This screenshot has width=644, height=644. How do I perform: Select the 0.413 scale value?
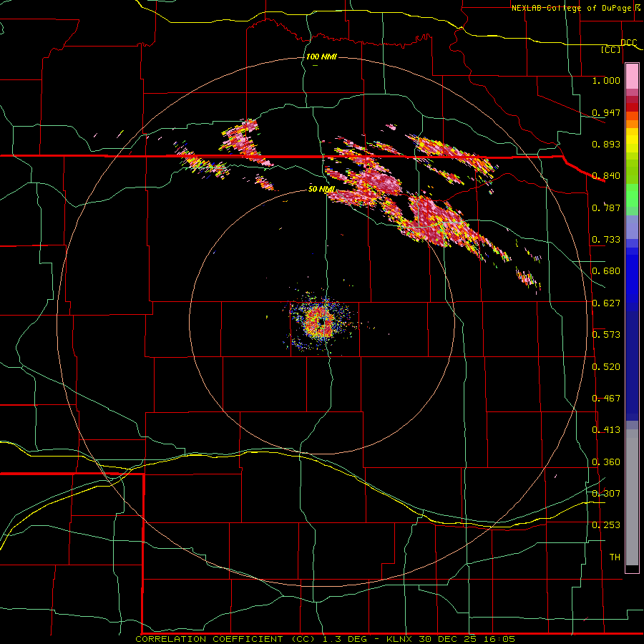pos(606,430)
